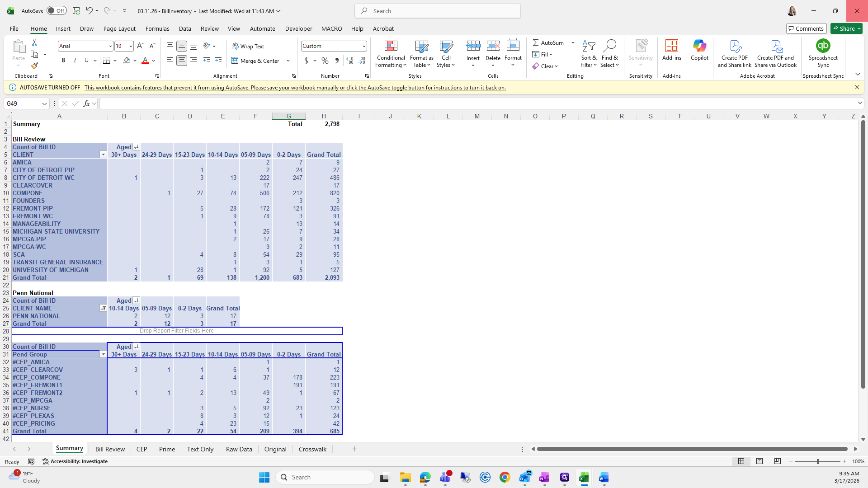Open the Formulas ribbon tab
Screen dimensions: 868x488
coord(157,28)
